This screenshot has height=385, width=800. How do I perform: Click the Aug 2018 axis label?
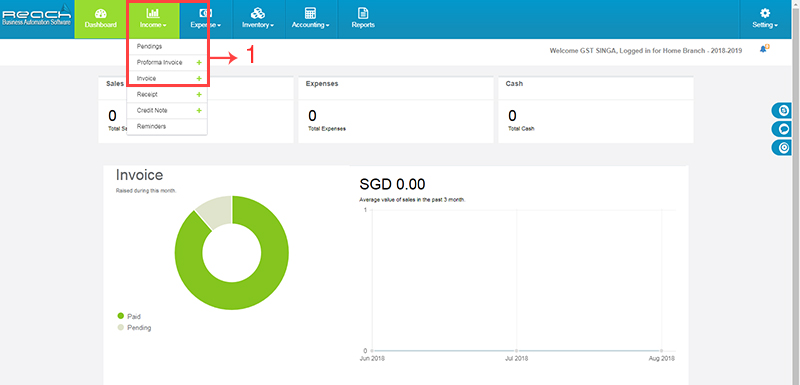coord(662,358)
